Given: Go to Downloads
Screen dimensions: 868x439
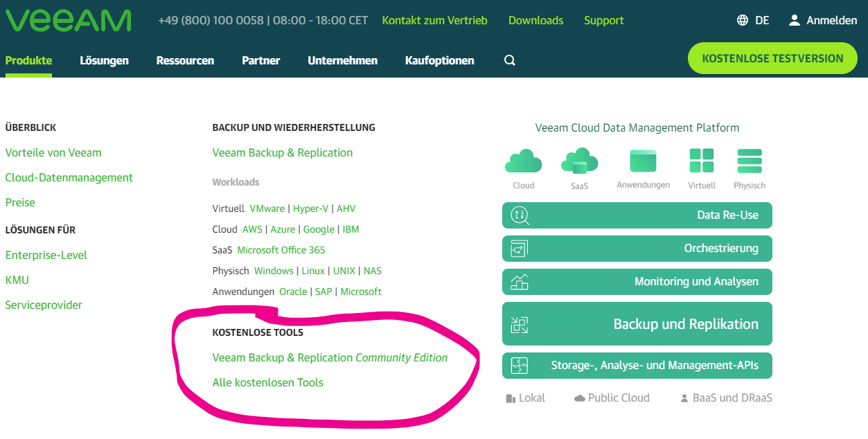Looking at the screenshot, I should coord(535,20).
